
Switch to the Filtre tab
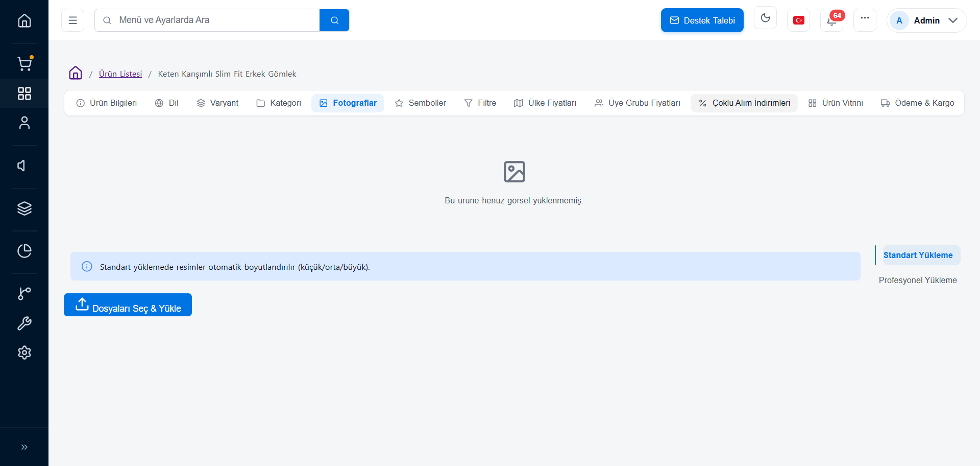tap(480, 103)
